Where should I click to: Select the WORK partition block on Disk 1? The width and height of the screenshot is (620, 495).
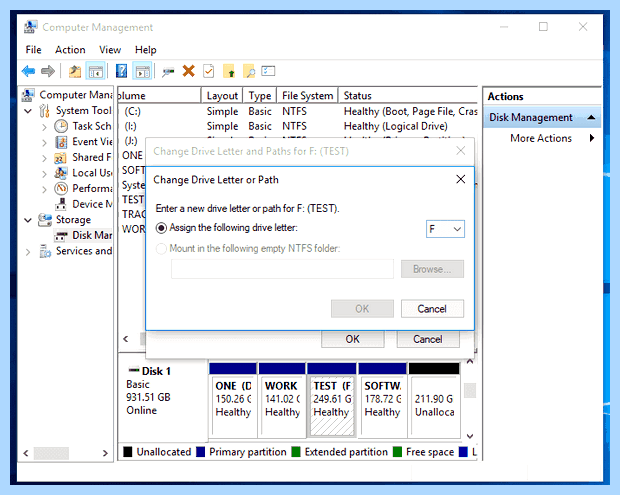tap(282, 399)
